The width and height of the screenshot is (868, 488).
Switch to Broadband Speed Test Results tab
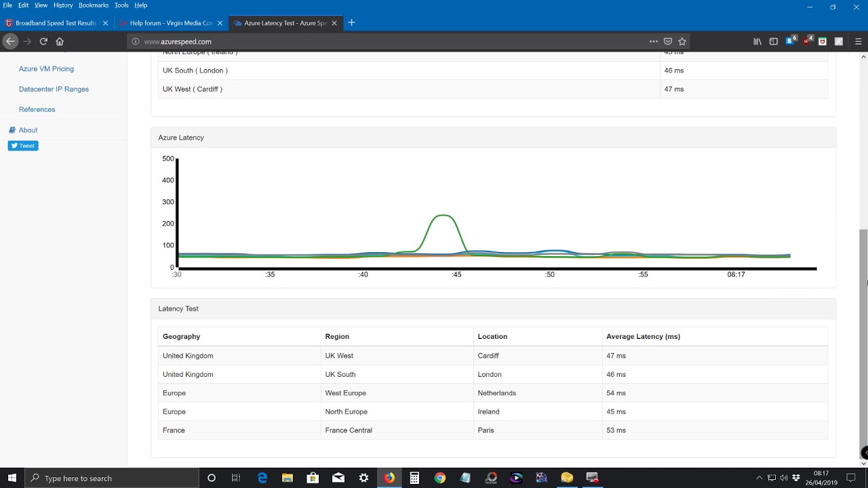(x=57, y=23)
